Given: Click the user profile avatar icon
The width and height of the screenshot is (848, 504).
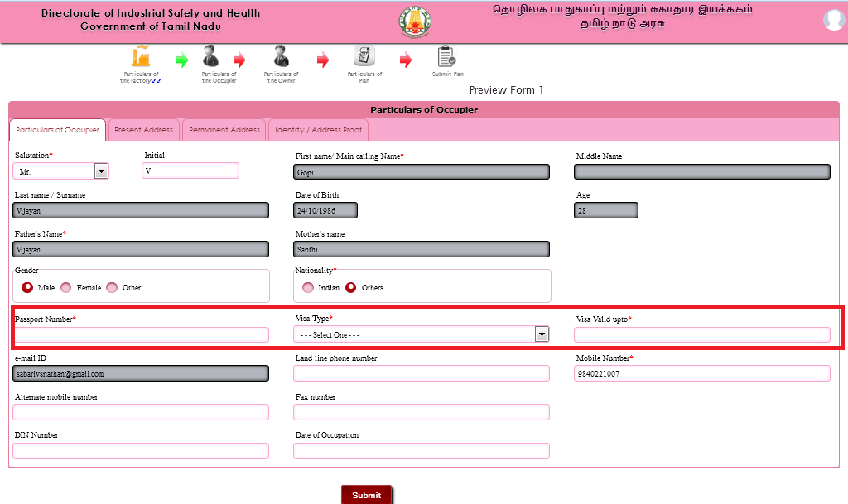Looking at the screenshot, I should coord(833,20).
